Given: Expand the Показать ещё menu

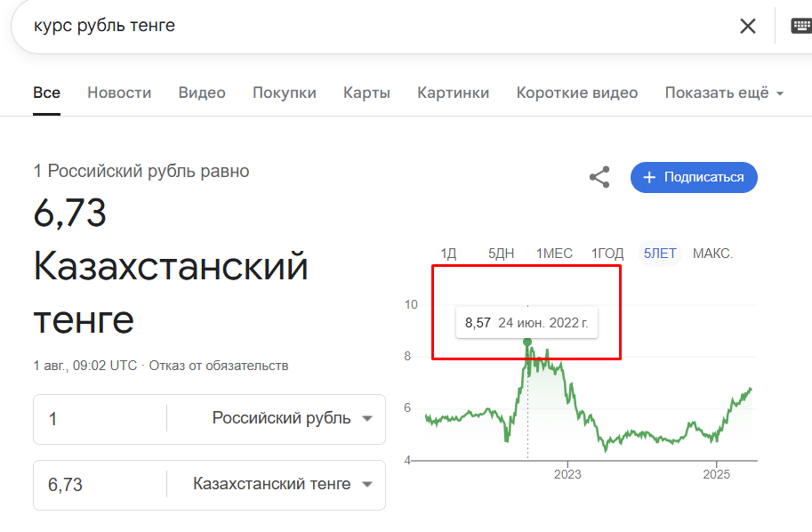Looking at the screenshot, I should pos(724,93).
